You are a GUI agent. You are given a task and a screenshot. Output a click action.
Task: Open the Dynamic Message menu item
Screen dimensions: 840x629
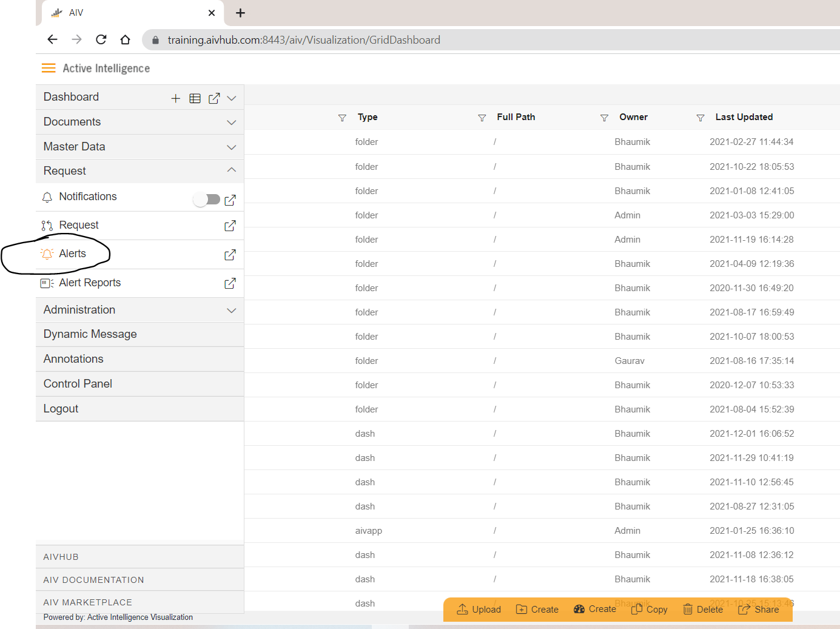tap(140, 334)
